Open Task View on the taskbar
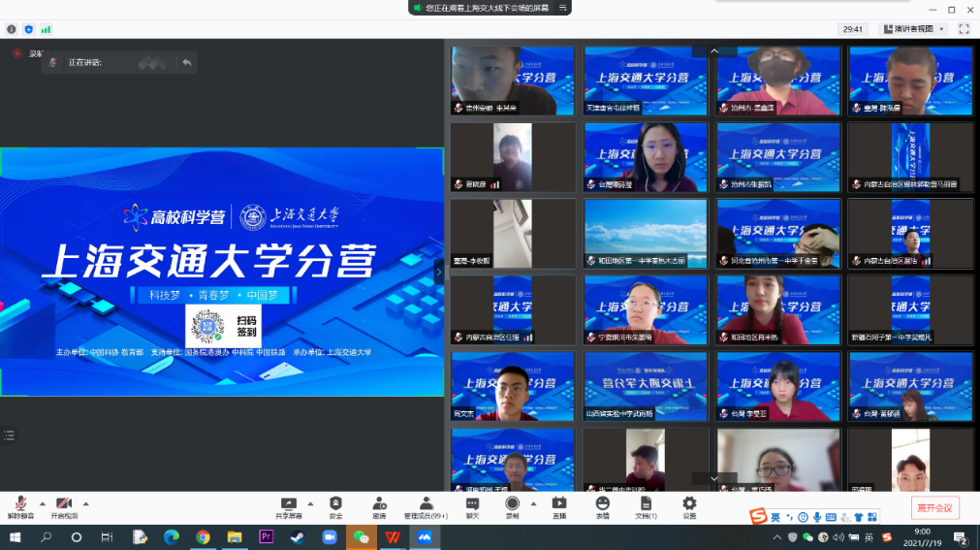The image size is (980, 550). 107,536
